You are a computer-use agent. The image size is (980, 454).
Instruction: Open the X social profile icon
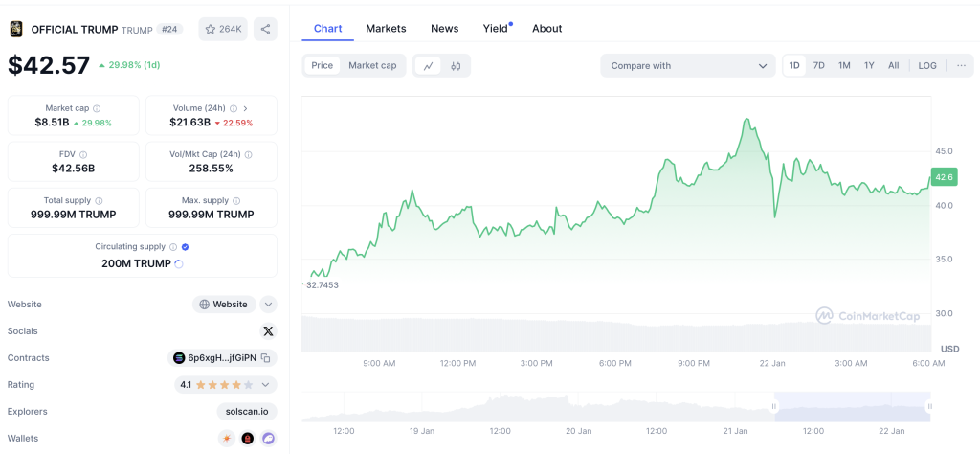(268, 331)
